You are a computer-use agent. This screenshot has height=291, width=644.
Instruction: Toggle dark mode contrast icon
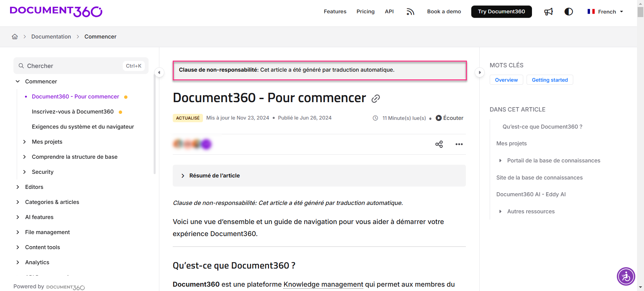pos(569,12)
